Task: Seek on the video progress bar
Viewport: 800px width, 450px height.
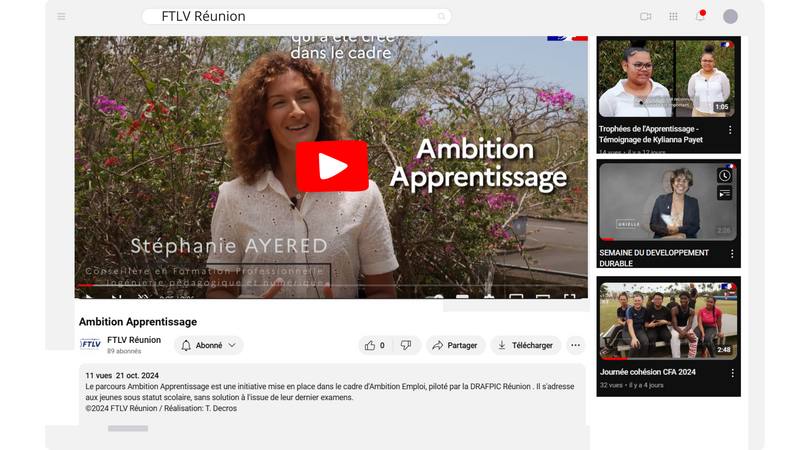Action: 331,285
